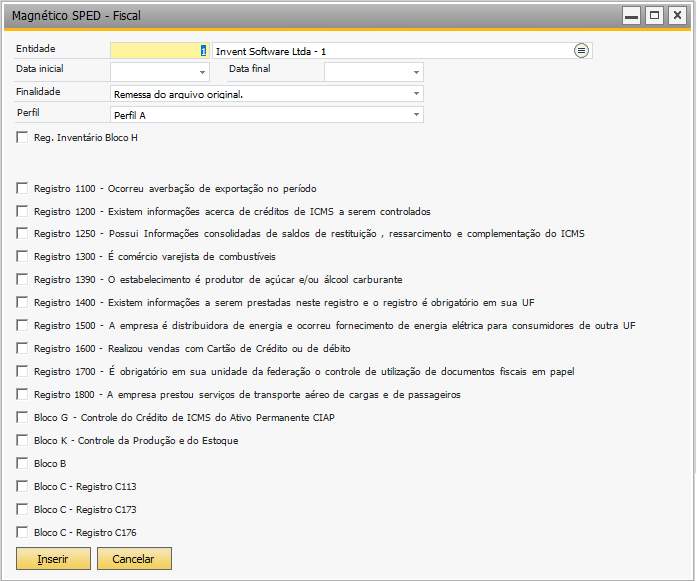Toggle Registro 1800 transporte aéreo checkbox

pyautogui.click(x=22, y=394)
